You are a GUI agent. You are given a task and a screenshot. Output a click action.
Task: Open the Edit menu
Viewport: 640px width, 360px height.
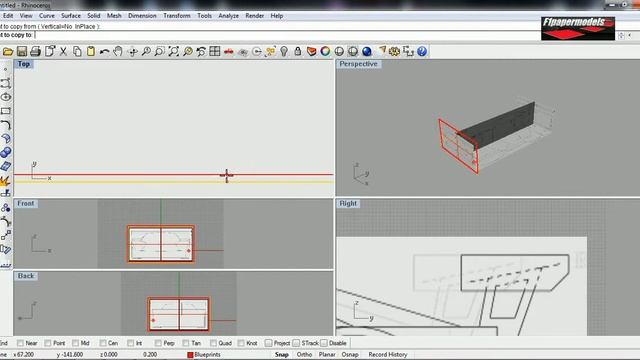click(x=8, y=16)
